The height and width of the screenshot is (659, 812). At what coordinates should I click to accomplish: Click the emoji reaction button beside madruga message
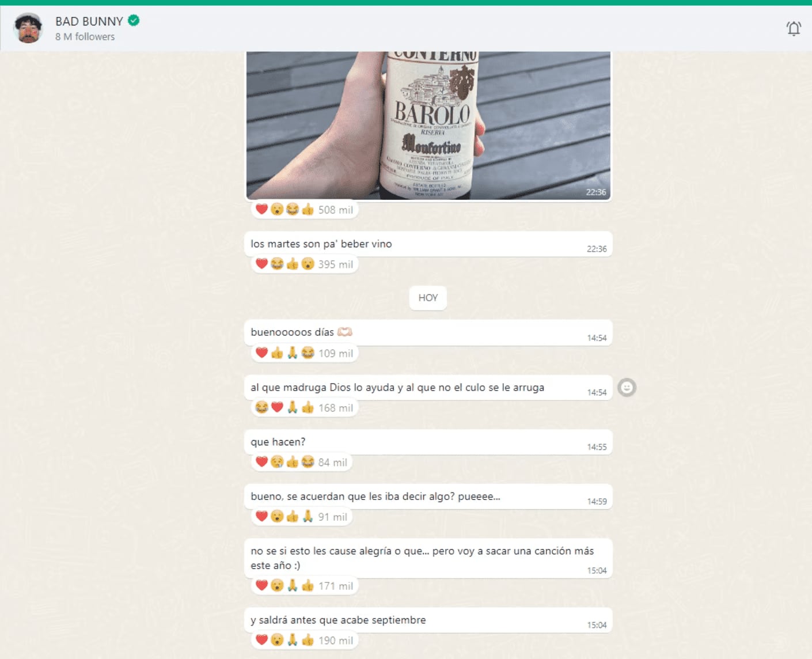coord(627,388)
